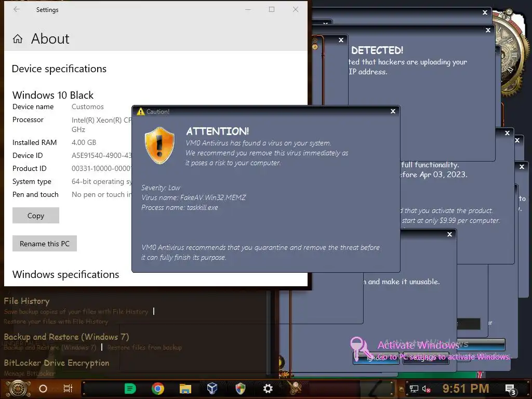Open the colored shield icon on taskbar
The image size is (532, 399).
point(240,389)
